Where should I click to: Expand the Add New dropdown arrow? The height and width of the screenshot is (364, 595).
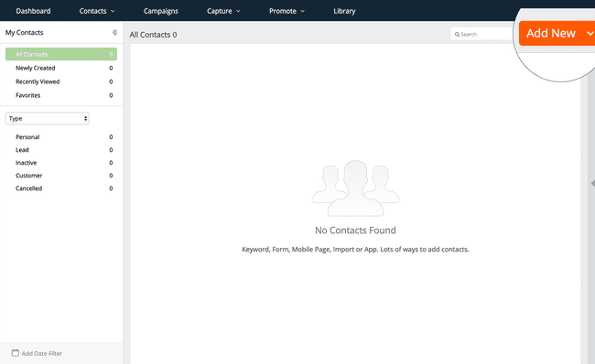[x=590, y=33]
